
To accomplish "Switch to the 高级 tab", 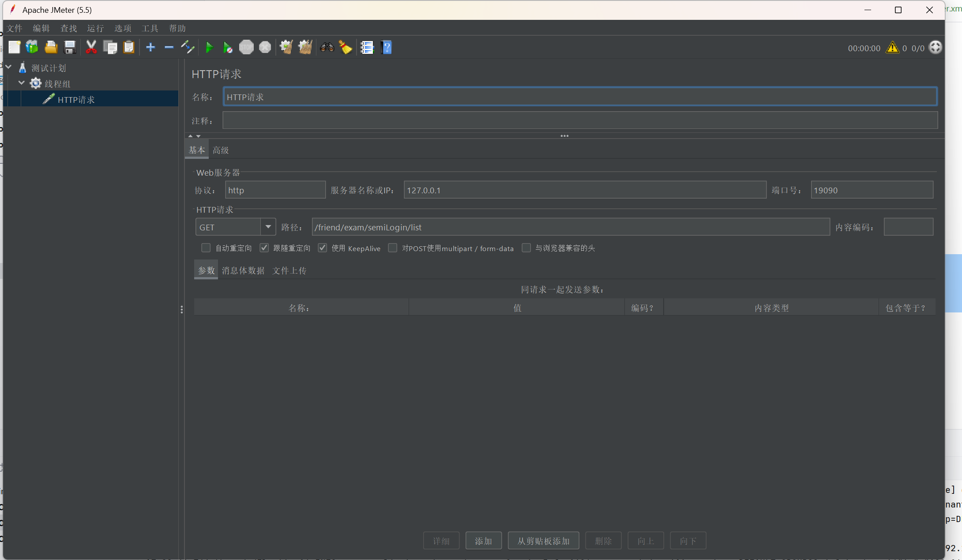I will click(x=221, y=150).
